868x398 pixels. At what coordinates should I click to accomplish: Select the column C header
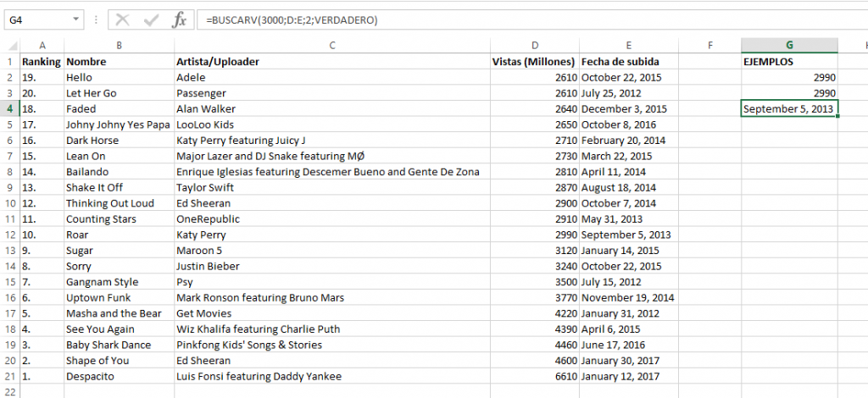[x=331, y=46]
